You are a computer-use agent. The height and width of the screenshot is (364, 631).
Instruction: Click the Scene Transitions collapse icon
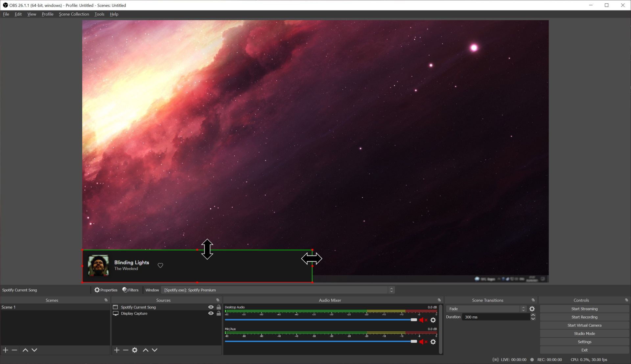click(533, 300)
